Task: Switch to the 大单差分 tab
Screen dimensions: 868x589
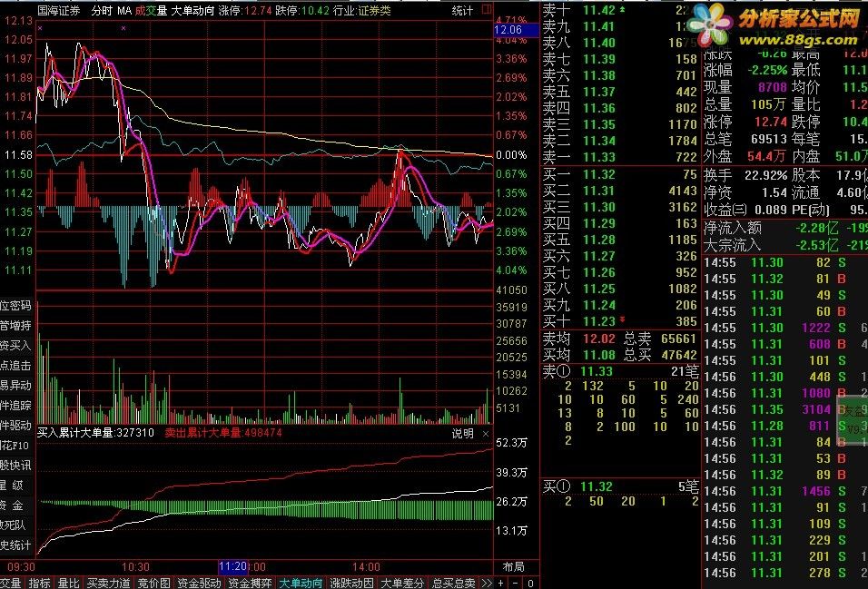Action: click(402, 583)
